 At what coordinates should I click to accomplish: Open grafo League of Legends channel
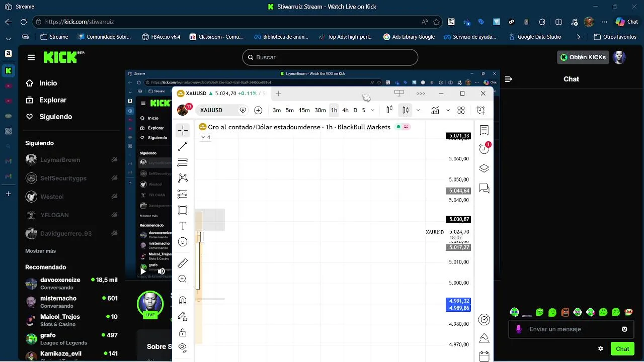(x=71, y=339)
